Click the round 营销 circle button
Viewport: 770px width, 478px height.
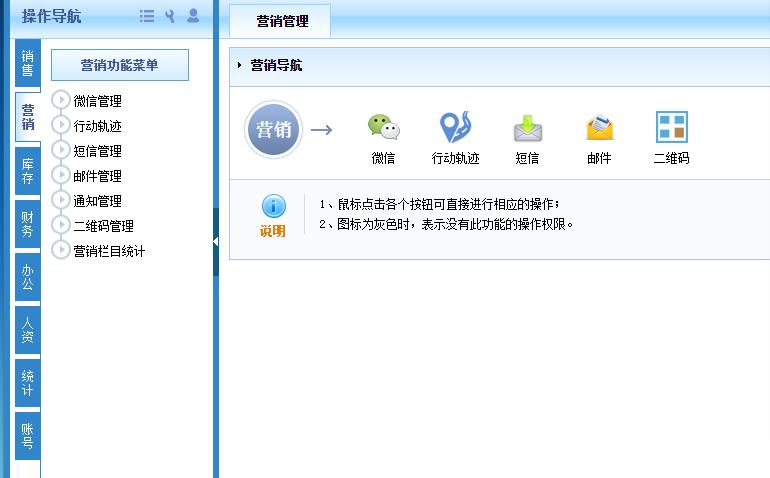[273, 130]
